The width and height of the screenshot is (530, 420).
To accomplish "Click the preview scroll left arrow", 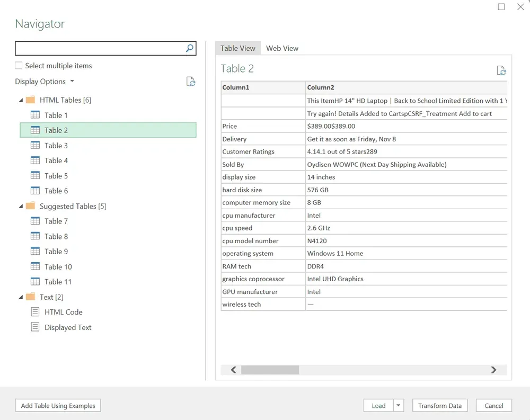I will [234, 370].
